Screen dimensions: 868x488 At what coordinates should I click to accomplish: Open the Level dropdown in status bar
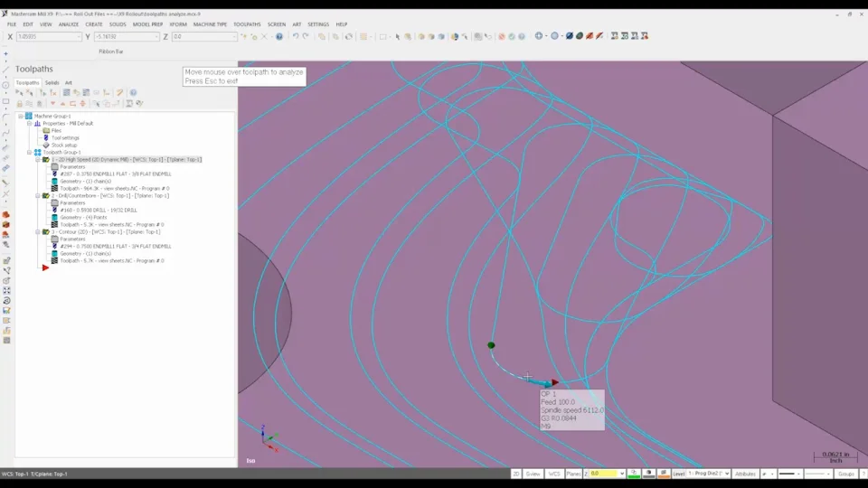click(707, 474)
